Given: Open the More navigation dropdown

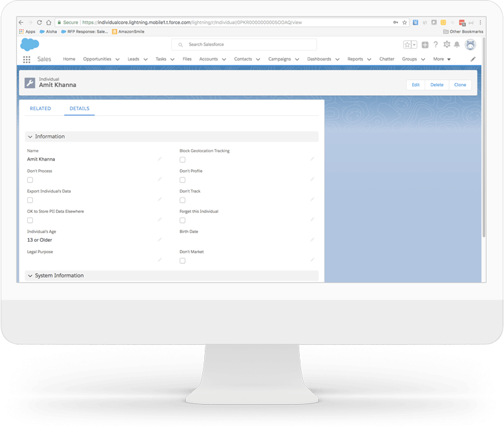Looking at the screenshot, I should click(x=442, y=59).
